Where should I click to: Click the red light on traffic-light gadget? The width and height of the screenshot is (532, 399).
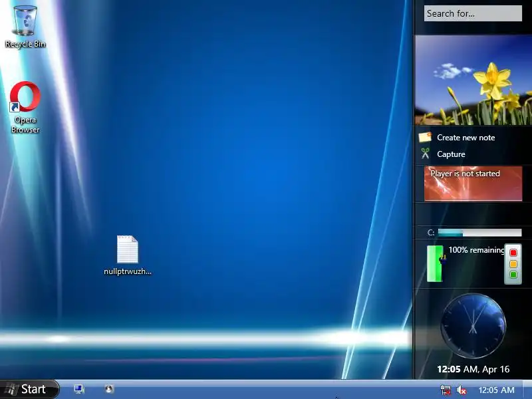coord(513,253)
